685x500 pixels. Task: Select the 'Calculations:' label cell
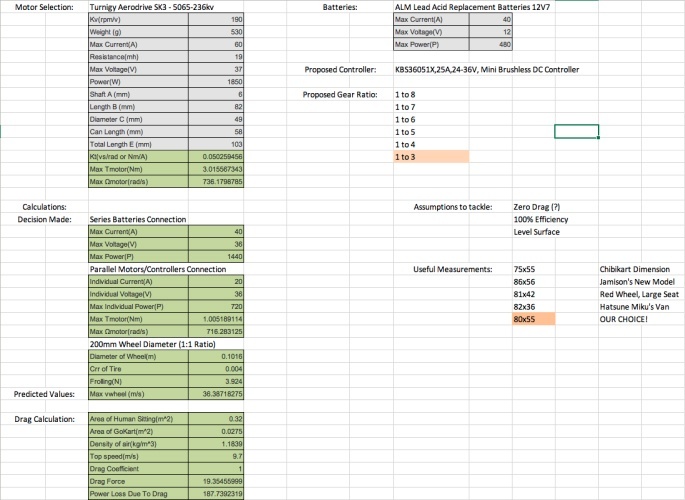(45, 207)
